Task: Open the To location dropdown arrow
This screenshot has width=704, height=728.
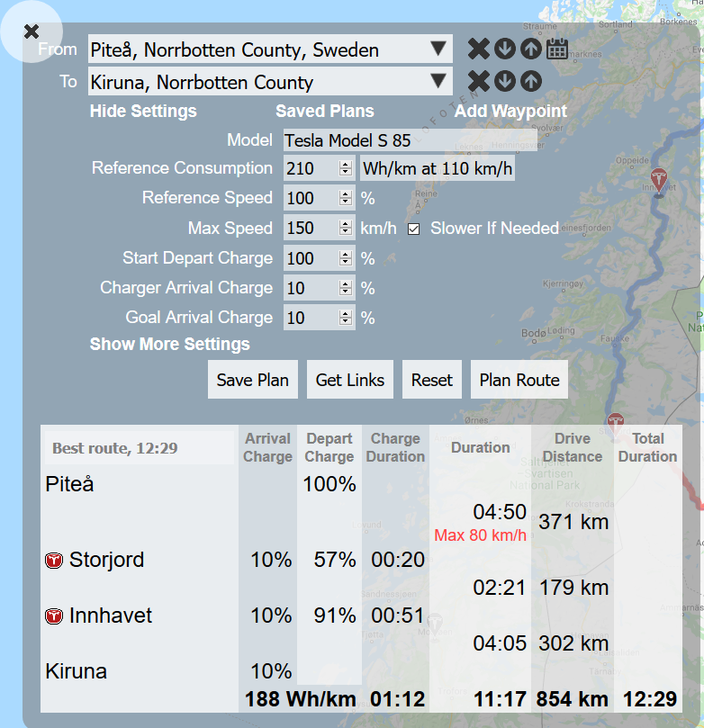Action: [x=438, y=81]
